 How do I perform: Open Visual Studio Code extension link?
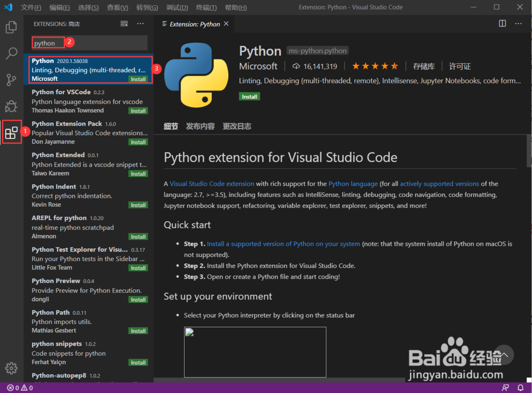[212, 184]
